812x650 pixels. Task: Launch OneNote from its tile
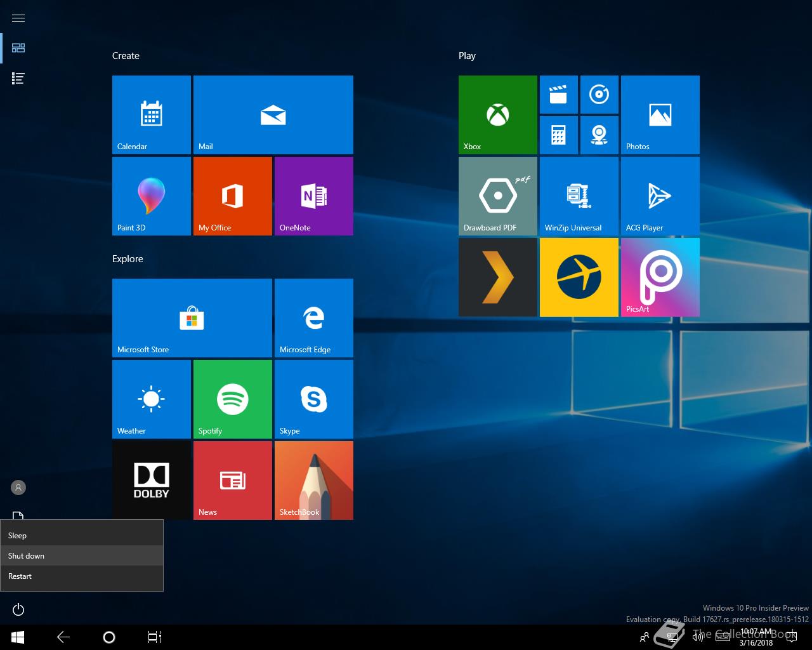(x=314, y=196)
